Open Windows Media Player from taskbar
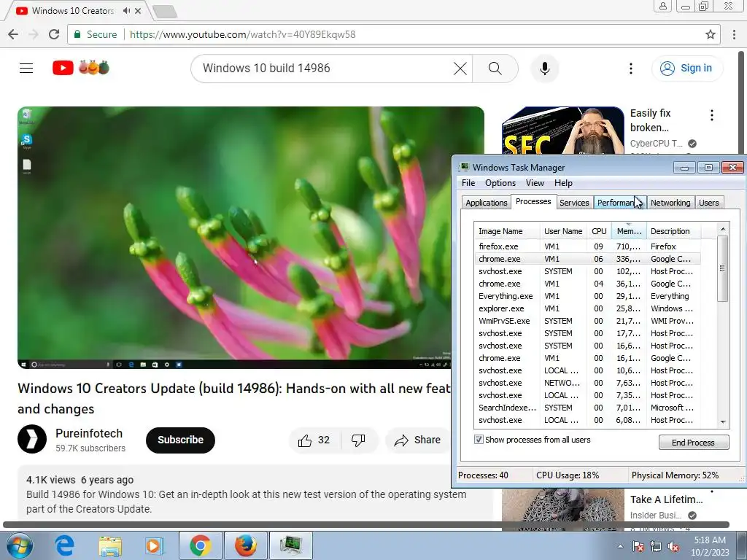This screenshot has height=560, width=747. pos(153,545)
